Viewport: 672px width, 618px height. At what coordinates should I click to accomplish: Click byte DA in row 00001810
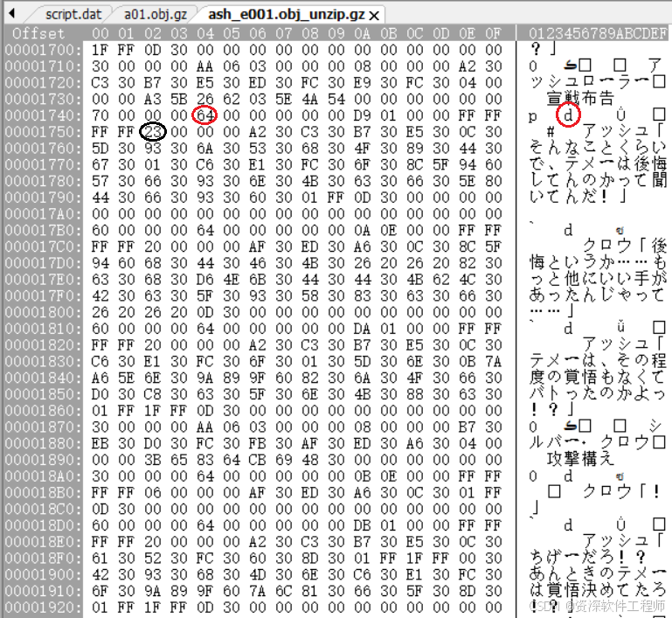[362, 329]
